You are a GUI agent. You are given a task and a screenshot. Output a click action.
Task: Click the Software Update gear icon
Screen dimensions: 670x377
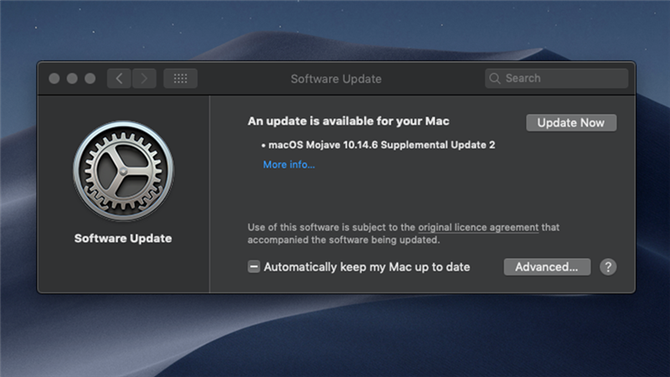[123, 171]
